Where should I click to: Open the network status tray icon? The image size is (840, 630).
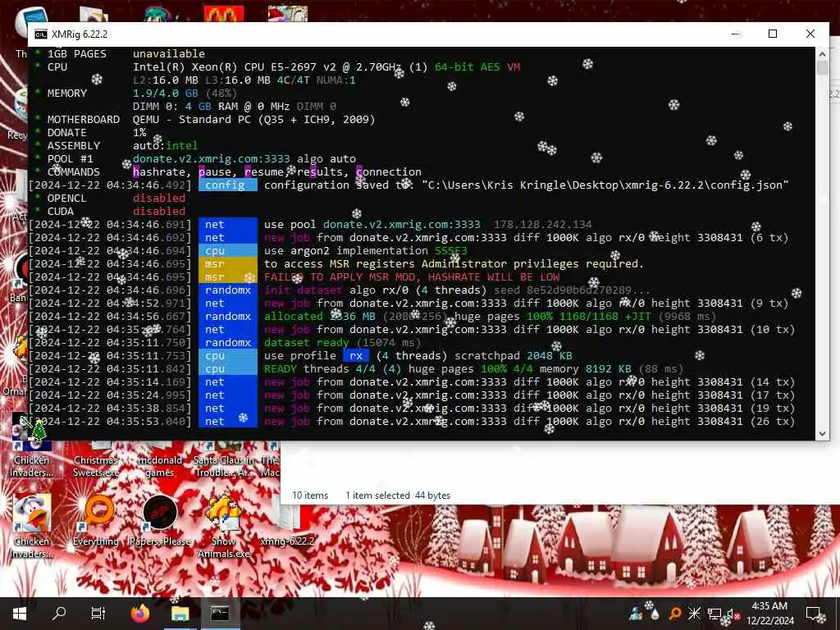[x=714, y=614]
